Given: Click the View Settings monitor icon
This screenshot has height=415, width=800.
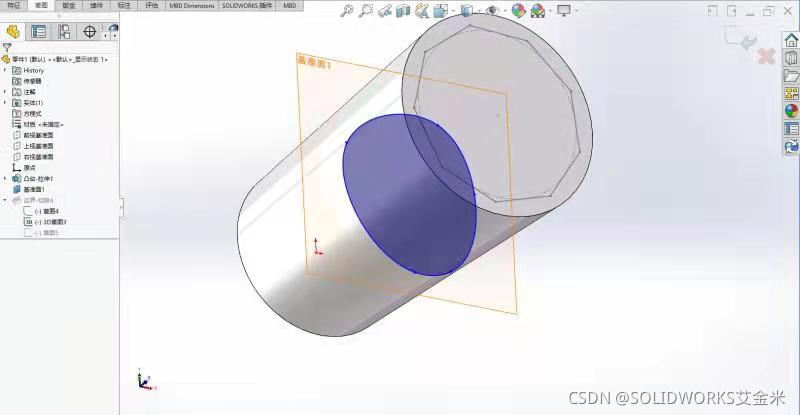Looking at the screenshot, I should coord(564,10).
